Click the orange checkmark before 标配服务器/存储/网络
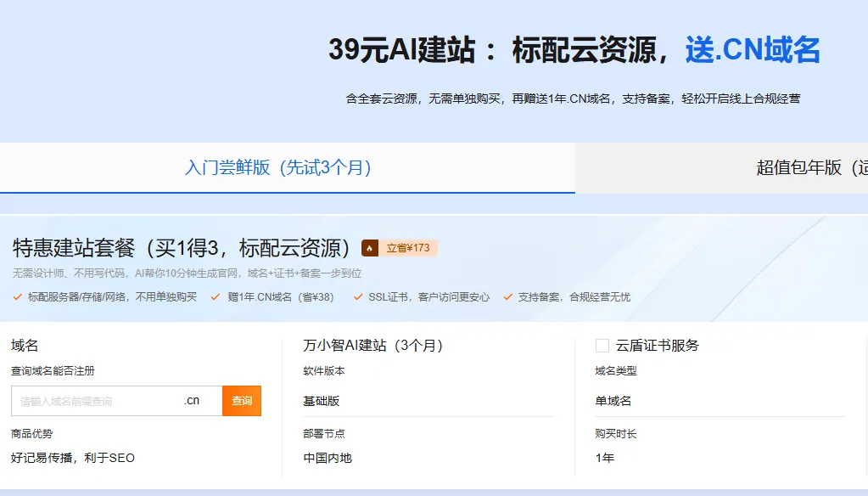The height and width of the screenshot is (496, 868). click(19, 299)
